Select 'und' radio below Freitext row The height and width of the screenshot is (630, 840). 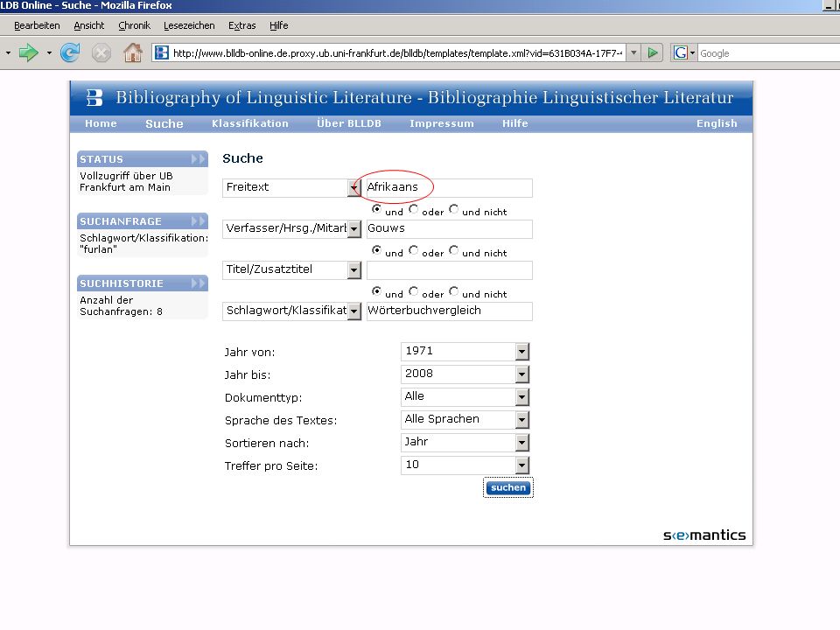376,209
